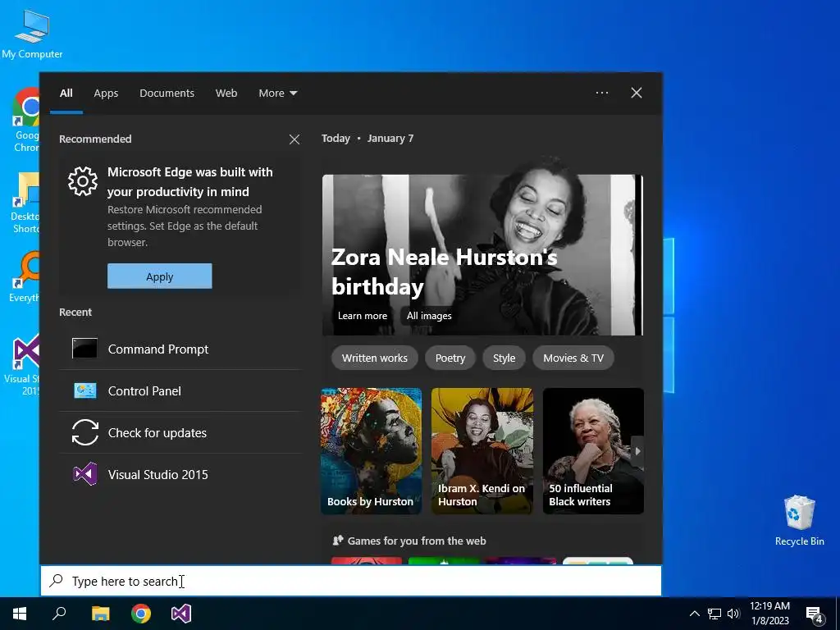This screenshot has width=840, height=630.
Task: Select the Written works chip
Action: click(x=374, y=358)
